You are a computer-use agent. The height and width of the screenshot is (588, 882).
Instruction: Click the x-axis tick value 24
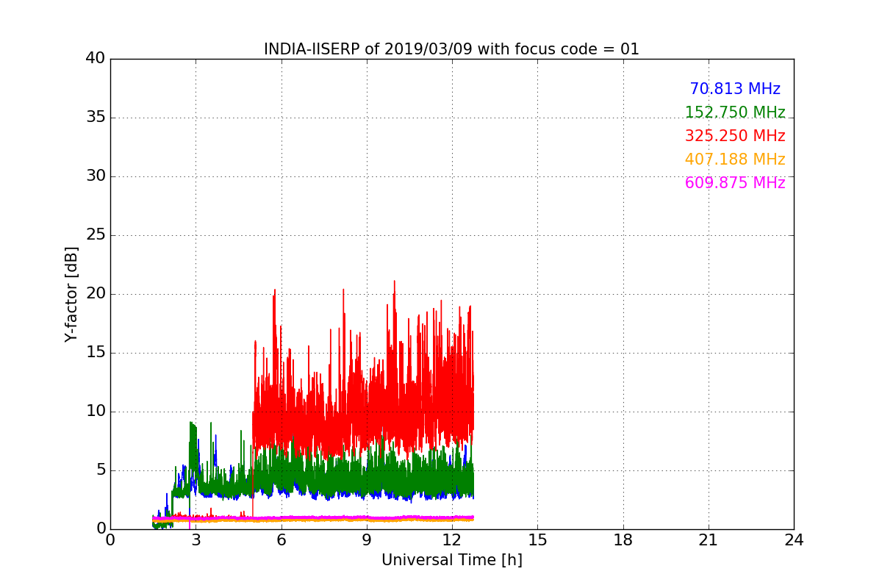coord(794,539)
